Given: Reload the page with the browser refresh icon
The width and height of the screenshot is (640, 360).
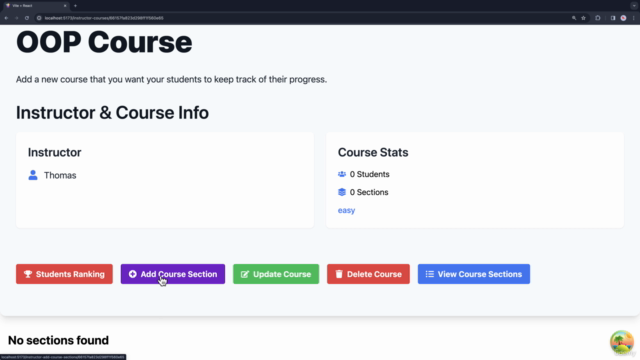Looking at the screenshot, I should point(27,18).
